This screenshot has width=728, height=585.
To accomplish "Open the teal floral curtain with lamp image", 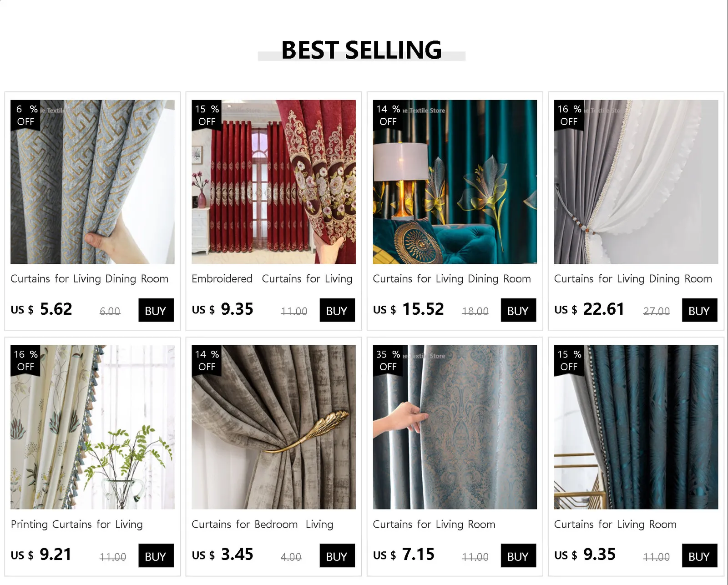I will (455, 182).
